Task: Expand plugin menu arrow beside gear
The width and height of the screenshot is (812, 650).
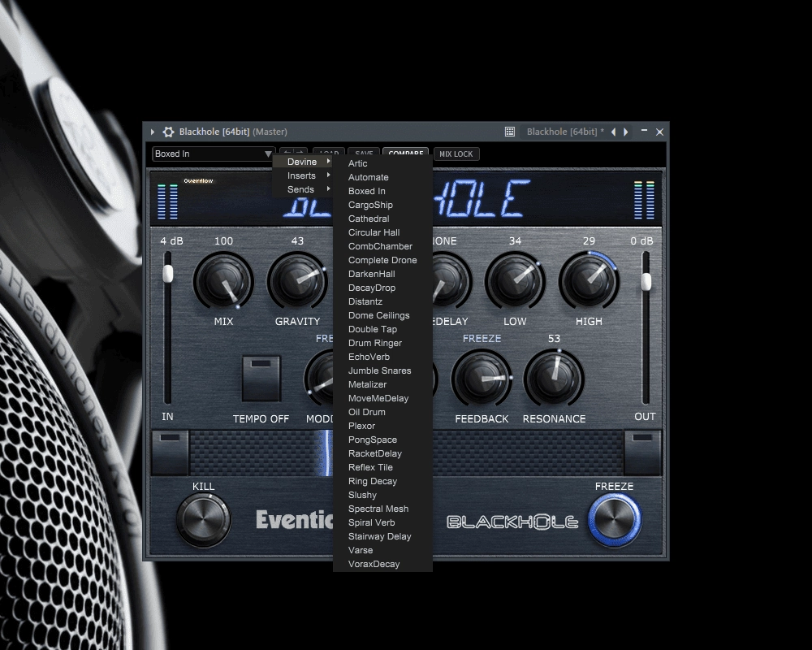Action: point(153,132)
